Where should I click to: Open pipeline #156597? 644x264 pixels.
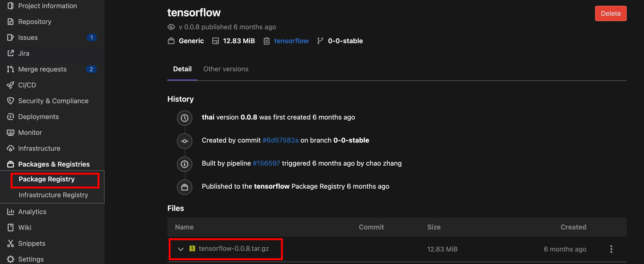266,163
